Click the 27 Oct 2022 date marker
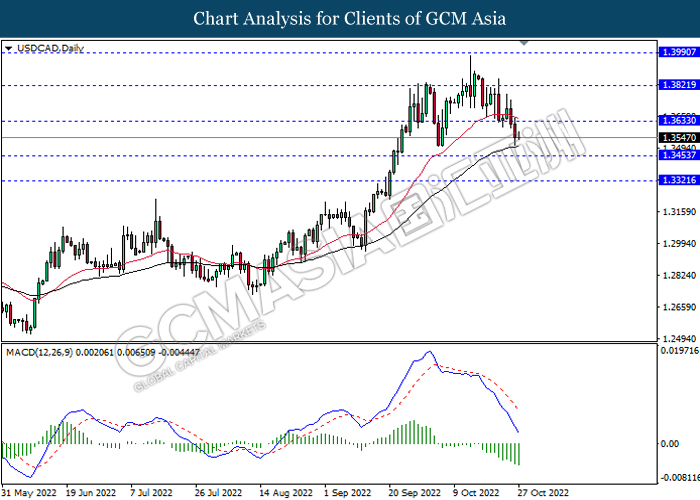 (x=543, y=493)
